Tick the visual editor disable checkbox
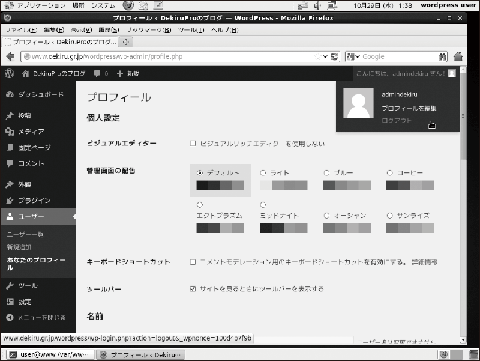Image resolution: width=480 pixels, height=361 pixels. tap(193, 143)
